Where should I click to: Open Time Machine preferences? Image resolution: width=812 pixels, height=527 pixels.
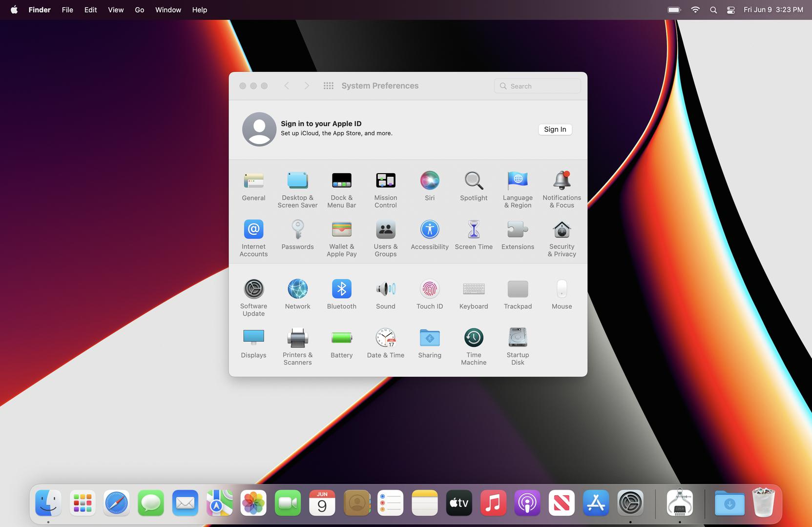point(474,347)
